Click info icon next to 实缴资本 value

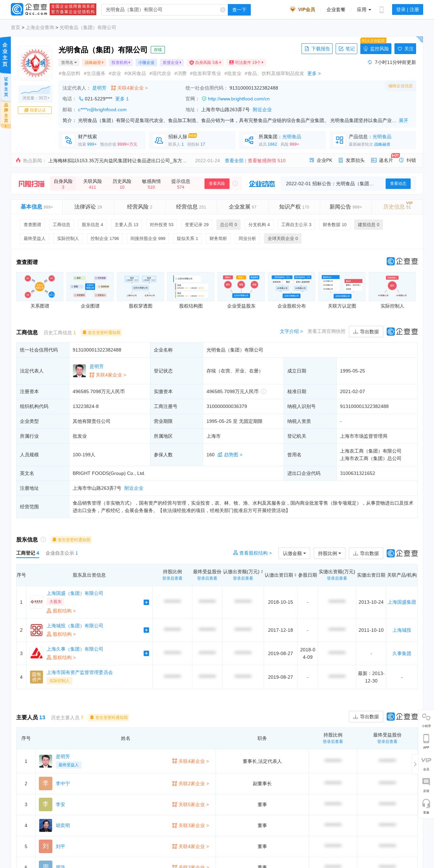(x=264, y=391)
